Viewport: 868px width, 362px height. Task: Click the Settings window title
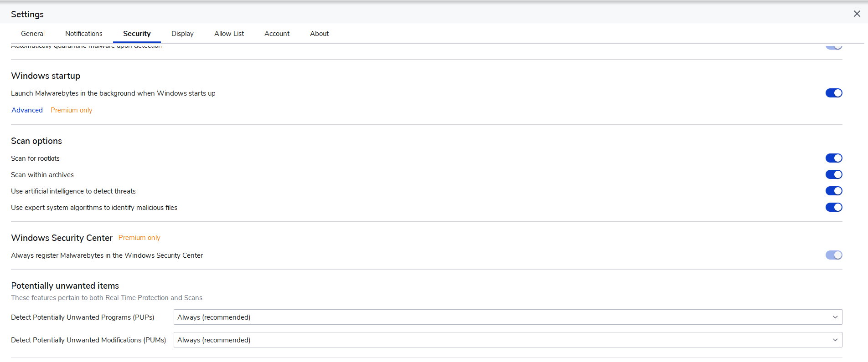[x=27, y=14]
